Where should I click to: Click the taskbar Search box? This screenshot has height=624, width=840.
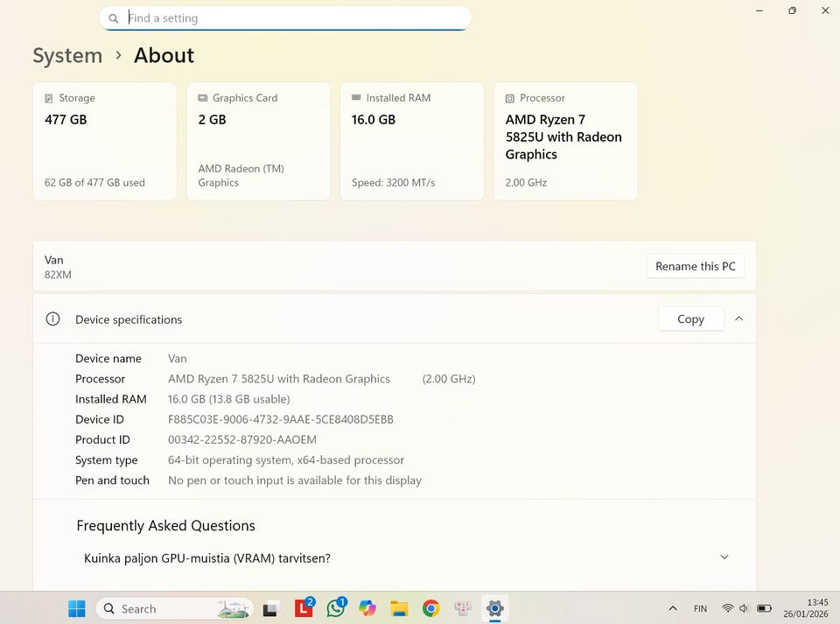[174, 609]
